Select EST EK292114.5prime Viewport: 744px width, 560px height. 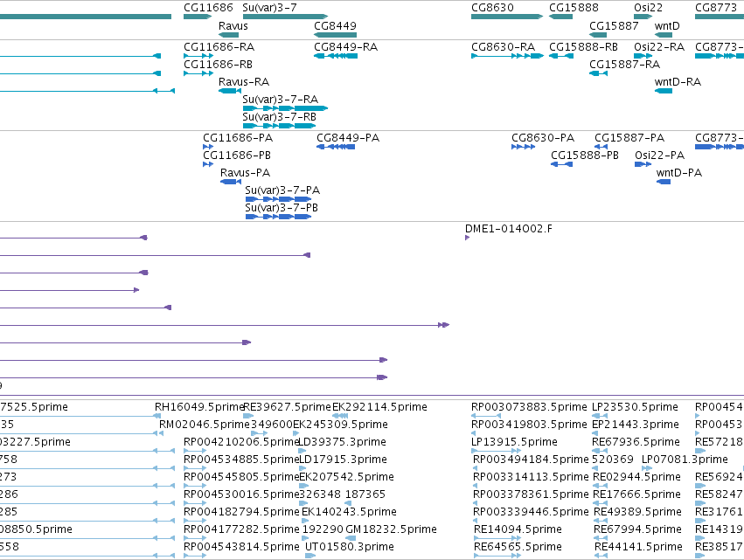(x=379, y=407)
